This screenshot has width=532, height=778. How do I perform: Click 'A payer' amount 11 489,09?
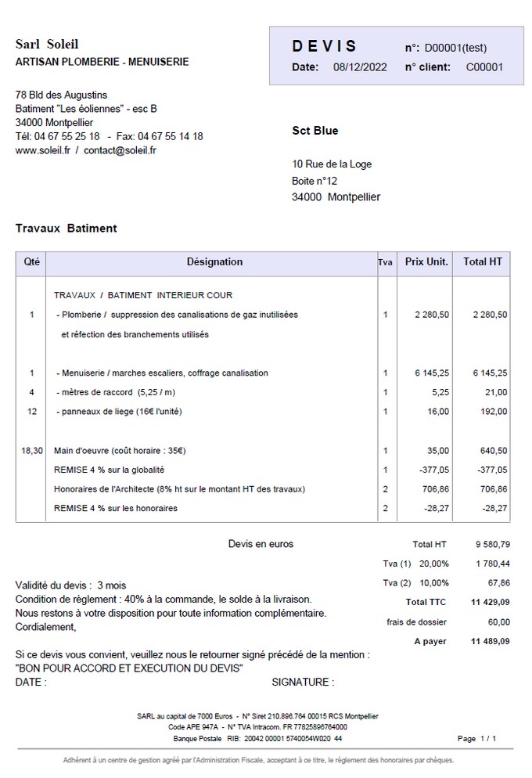491,642
